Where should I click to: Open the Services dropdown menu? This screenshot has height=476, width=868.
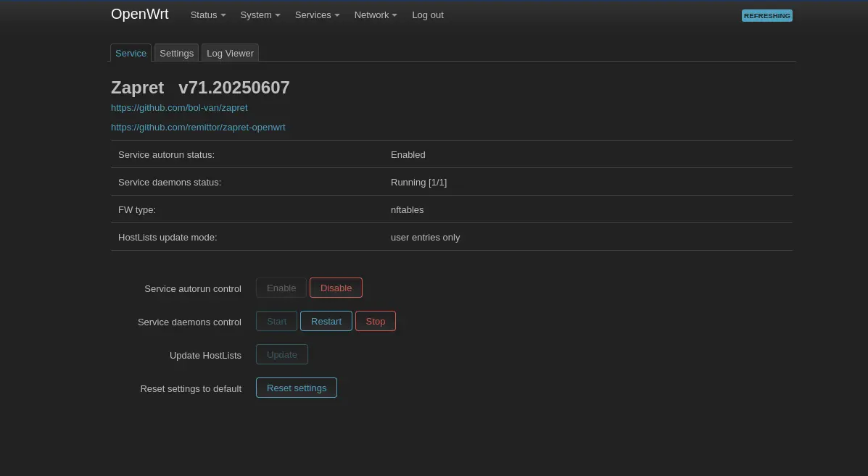click(x=317, y=15)
